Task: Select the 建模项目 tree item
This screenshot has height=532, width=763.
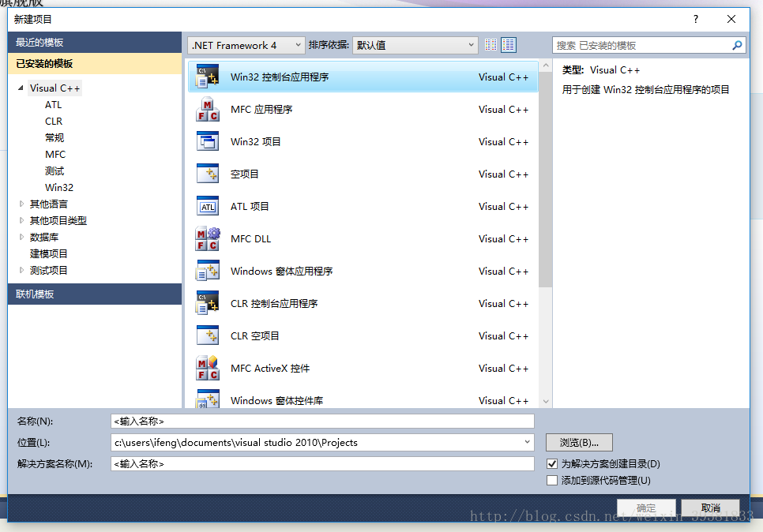Action: (49, 253)
